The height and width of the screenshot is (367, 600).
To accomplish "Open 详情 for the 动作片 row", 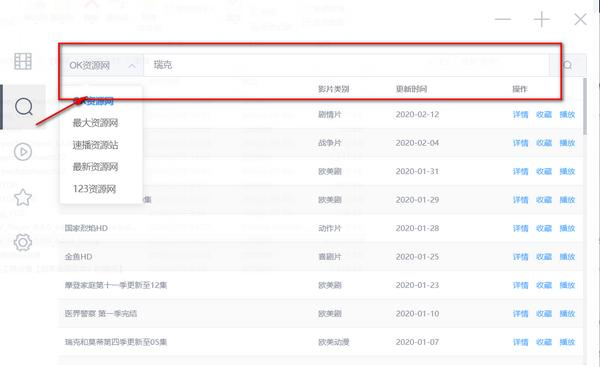I will point(520,228).
